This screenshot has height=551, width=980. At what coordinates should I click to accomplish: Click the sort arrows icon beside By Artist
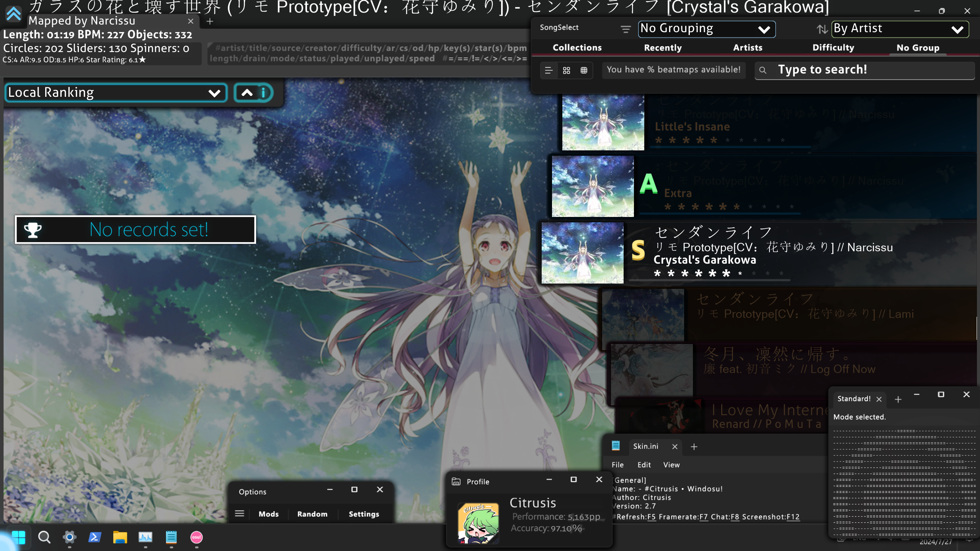pyautogui.click(x=822, y=29)
